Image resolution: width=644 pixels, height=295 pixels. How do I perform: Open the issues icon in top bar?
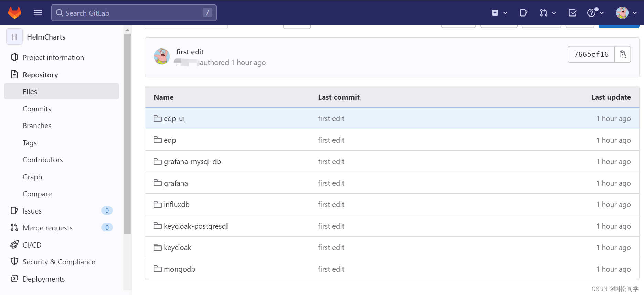[x=524, y=13]
